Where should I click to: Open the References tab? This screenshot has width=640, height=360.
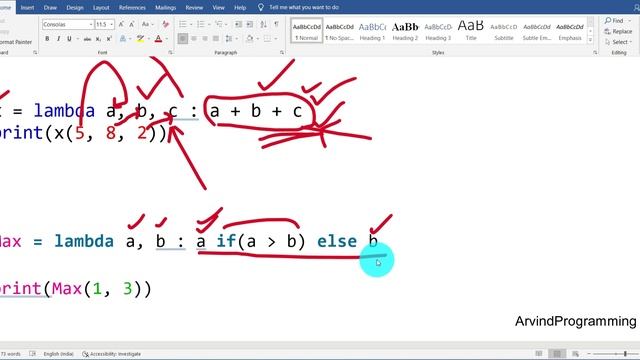pos(132,7)
